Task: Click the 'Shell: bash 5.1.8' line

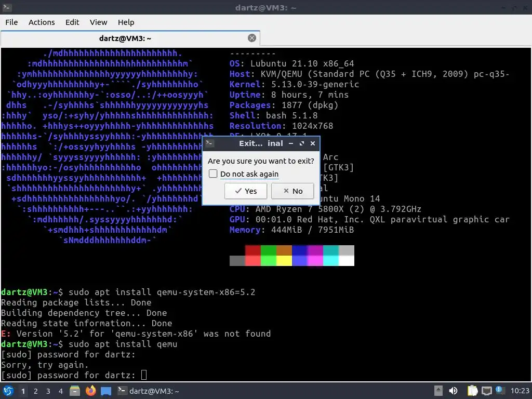Action: point(273,115)
